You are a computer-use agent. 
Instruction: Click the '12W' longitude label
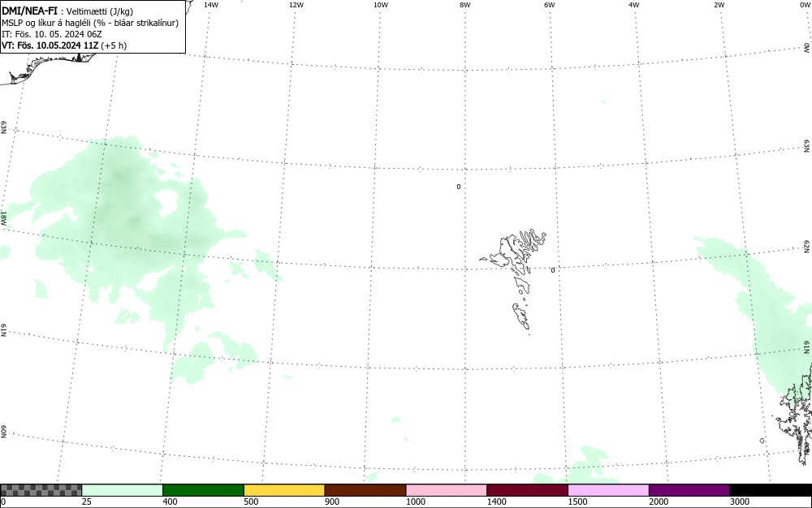[x=296, y=5]
